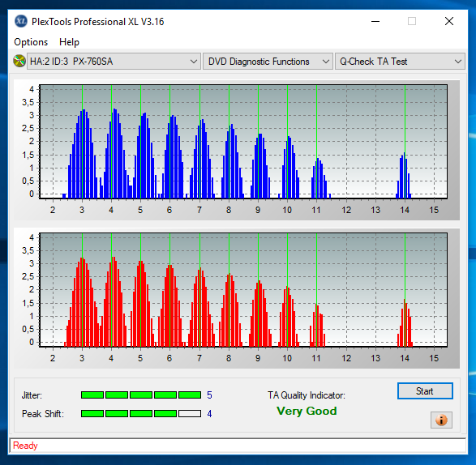This screenshot has width=476, height=465.
Task: Click the green marker line at 11 in blue chart
Action: 316,142
